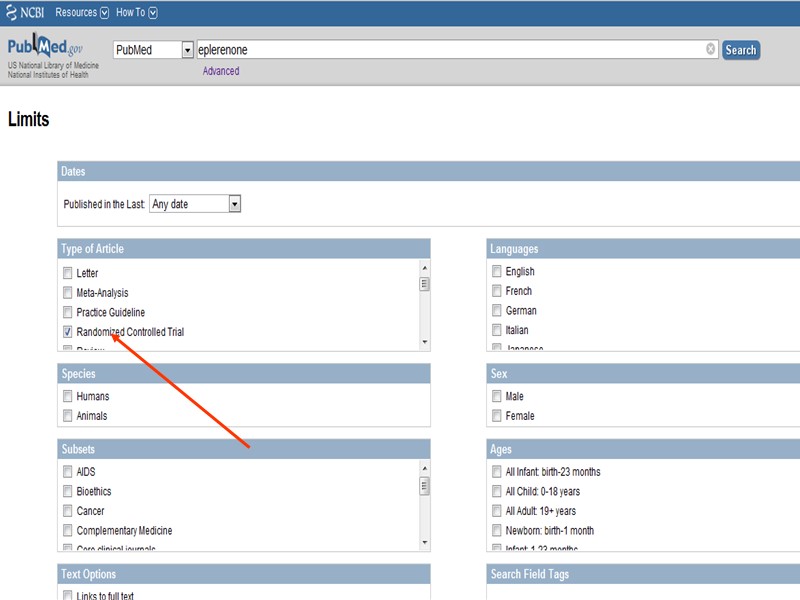This screenshot has height=600, width=800.
Task: Open the How To menu
Action: coord(136,12)
